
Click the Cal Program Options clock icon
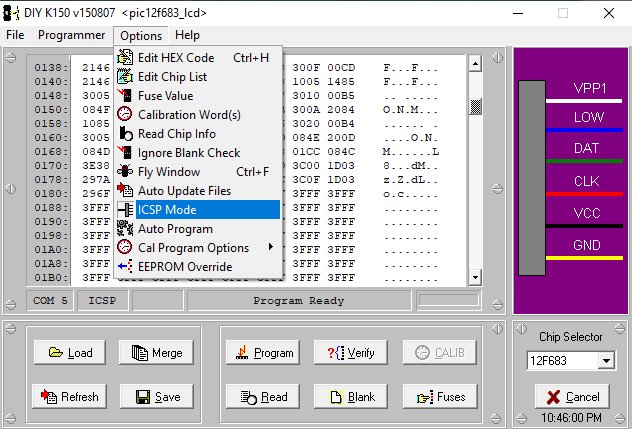pyautogui.click(x=125, y=247)
